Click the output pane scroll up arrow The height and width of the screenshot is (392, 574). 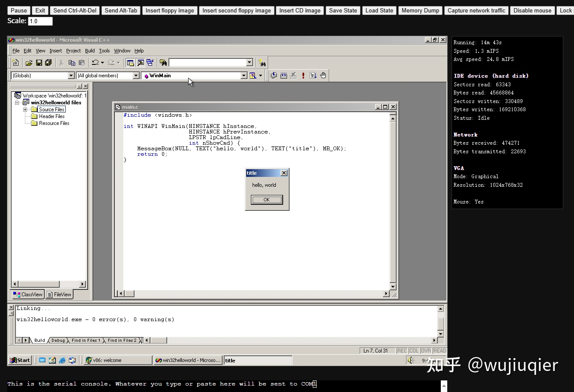440,309
